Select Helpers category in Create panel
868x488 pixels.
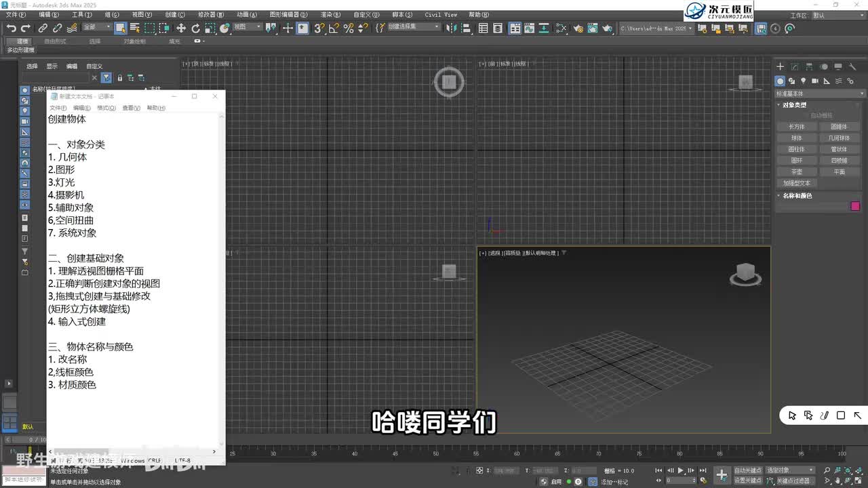coord(826,81)
